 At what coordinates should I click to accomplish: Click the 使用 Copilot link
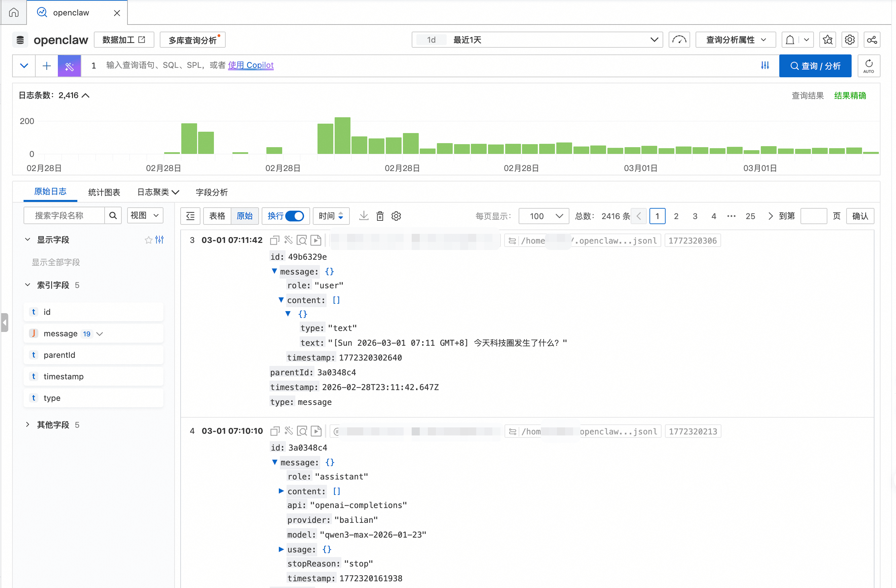coord(250,65)
